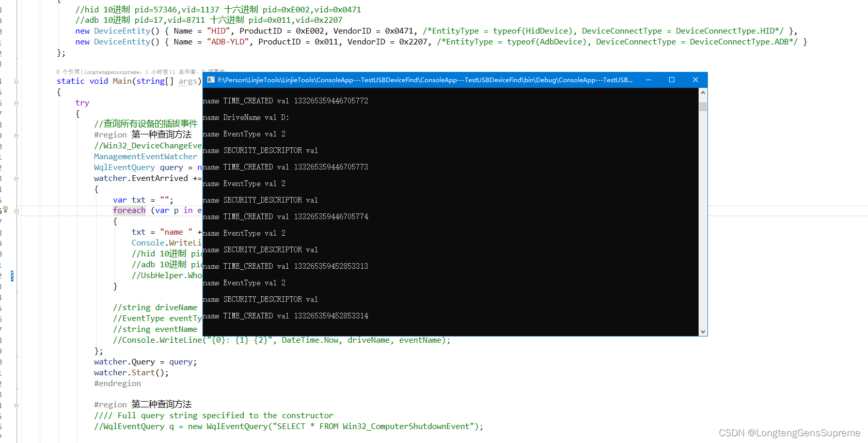The width and height of the screenshot is (868, 443).
Task: Open longtenggenssupreme author CodeLens link
Action: point(112,72)
